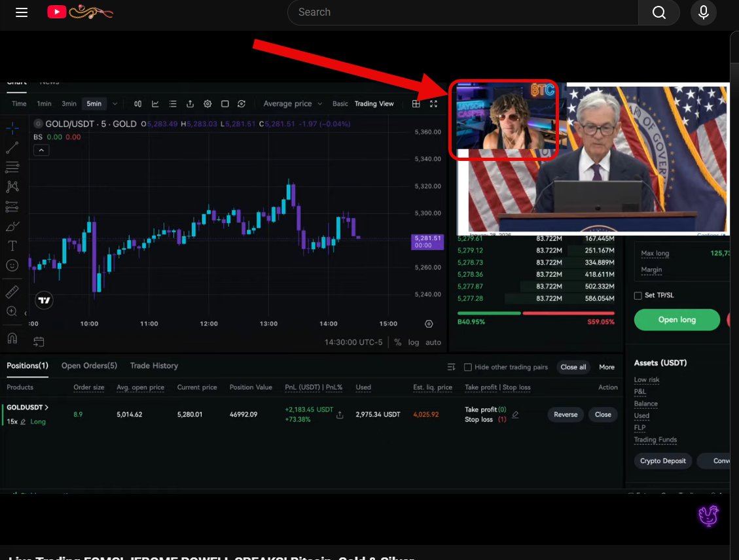
Task: Tick the Set TP/SL checkbox
Action: coord(638,295)
